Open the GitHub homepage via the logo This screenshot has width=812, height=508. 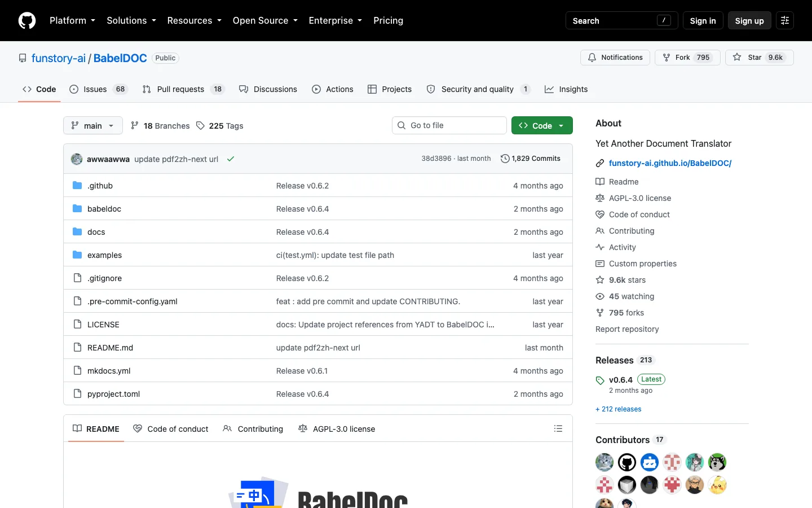coord(27,20)
